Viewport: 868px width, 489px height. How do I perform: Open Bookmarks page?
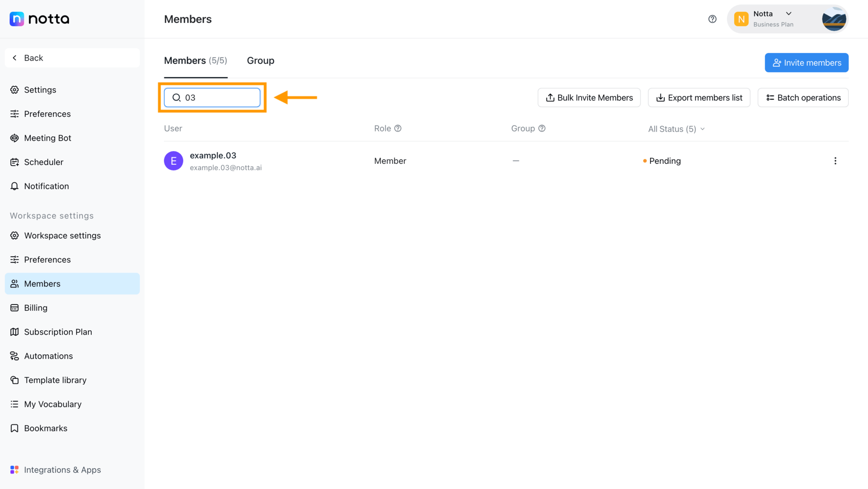click(72, 428)
